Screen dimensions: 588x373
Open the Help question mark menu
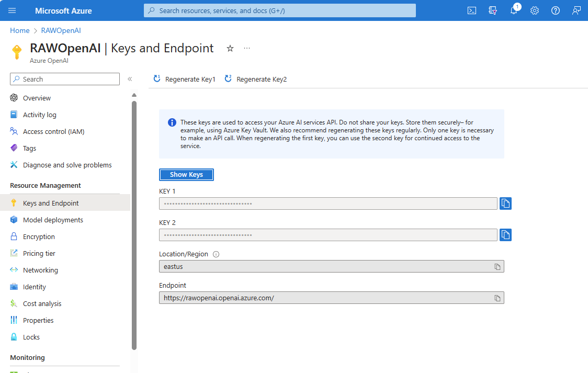(x=556, y=10)
